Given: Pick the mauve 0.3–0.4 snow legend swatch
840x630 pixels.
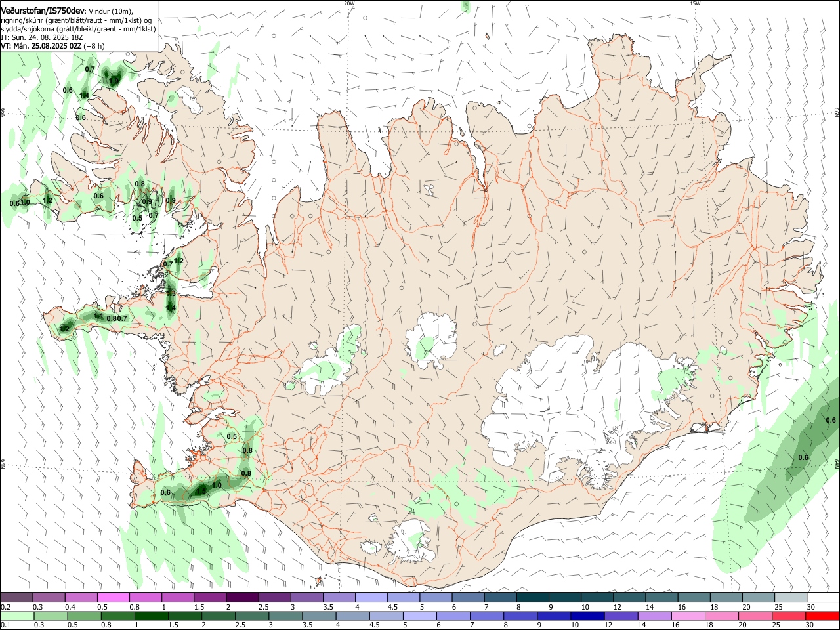Looking at the screenshot, I should 49,597.
